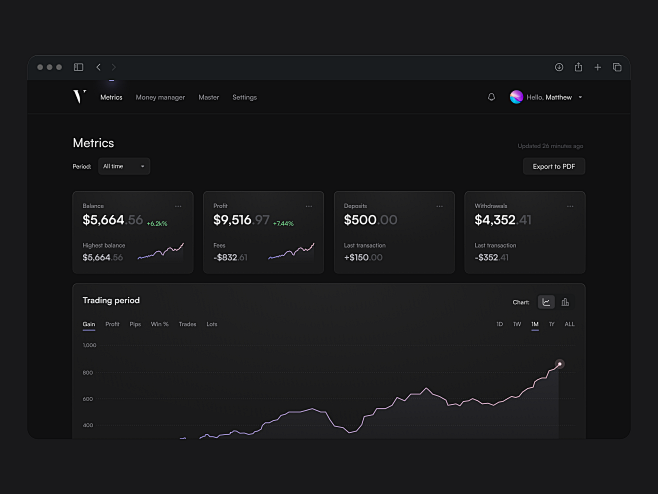The height and width of the screenshot is (494, 658).
Task: Toggle the browser sidebar icon
Action: tap(78, 67)
